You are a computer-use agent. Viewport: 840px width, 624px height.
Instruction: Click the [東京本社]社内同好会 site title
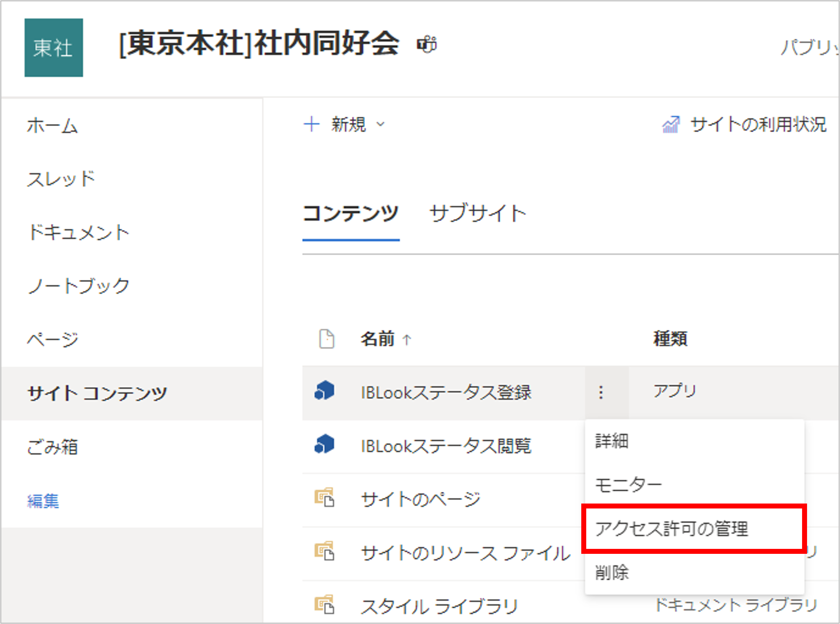(259, 44)
